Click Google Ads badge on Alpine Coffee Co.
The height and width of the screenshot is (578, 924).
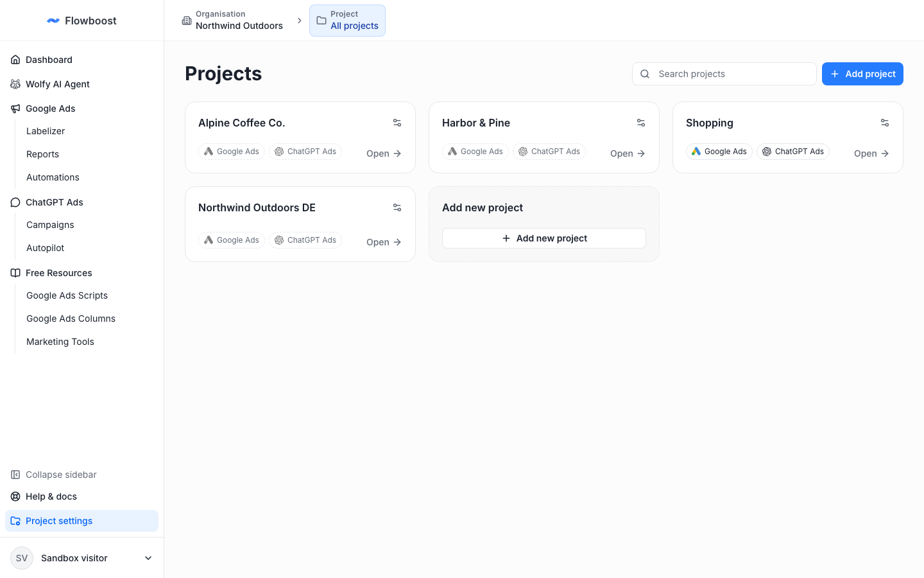pos(232,152)
